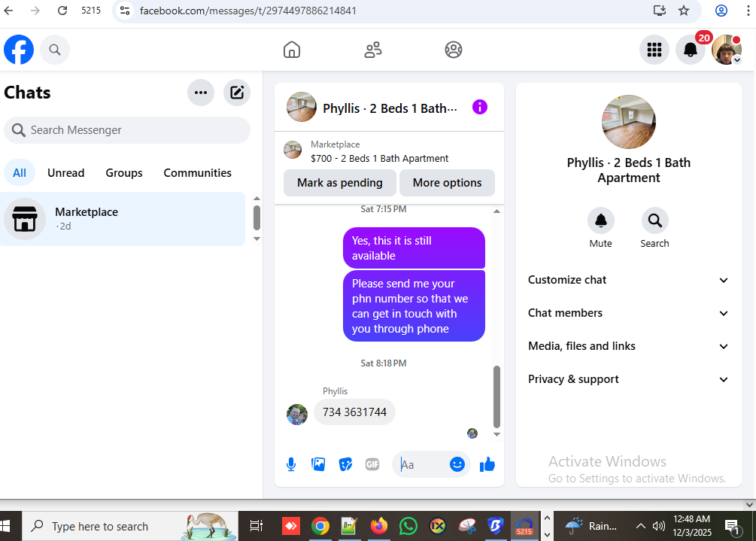Open the volume control in system tray
The width and height of the screenshot is (756, 541).
[x=659, y=526]
